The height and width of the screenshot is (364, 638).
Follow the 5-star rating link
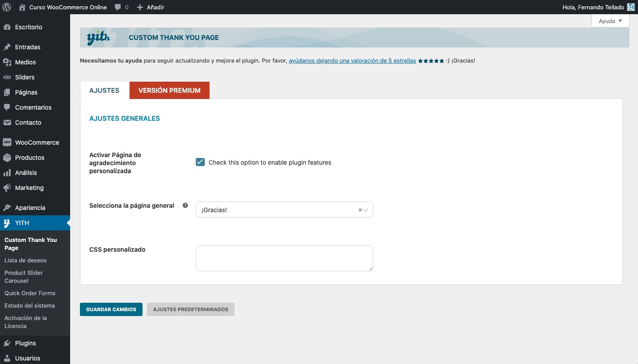(x=352, y=61)
